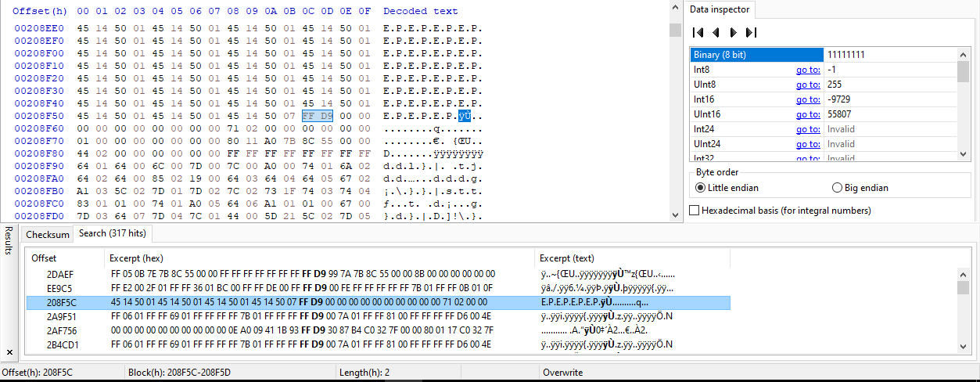This screenshot has width=980, height=382.
Task: Follow 'go to:' link for Int16
Action: pyautogui.click(x=808, y=99)
